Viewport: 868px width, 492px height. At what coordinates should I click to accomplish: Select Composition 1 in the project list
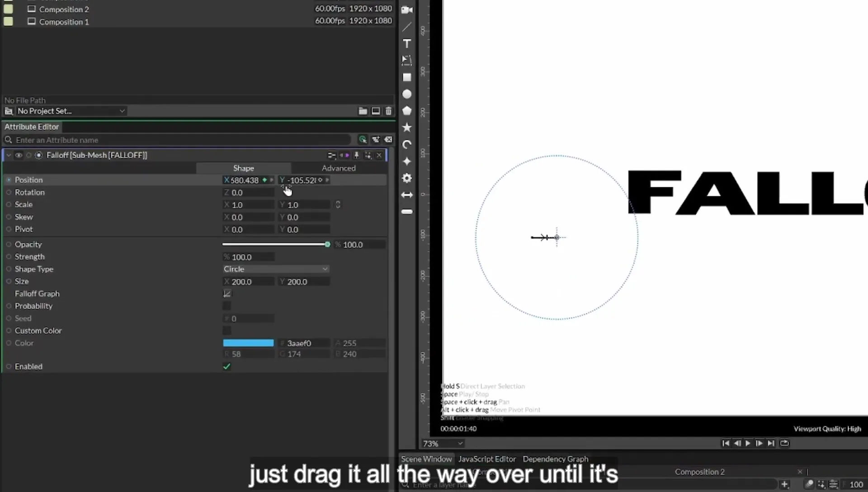64,21
